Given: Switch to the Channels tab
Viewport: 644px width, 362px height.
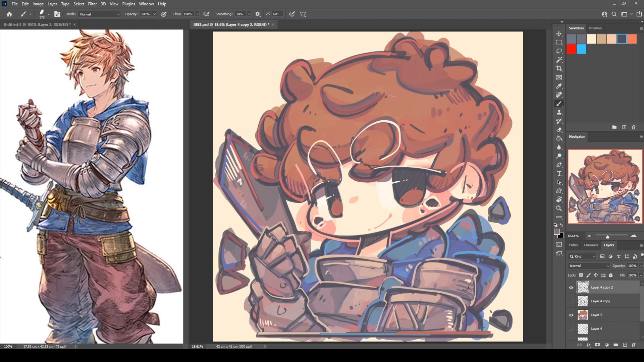Looking at the screenshot, I should [x=591, y=245].
